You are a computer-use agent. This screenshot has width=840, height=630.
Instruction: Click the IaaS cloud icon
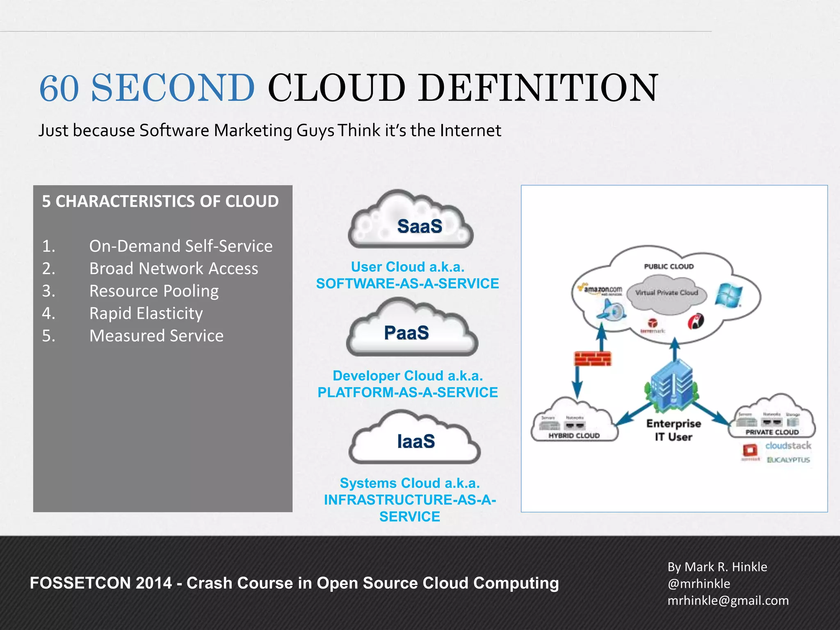(x=414, y=437)
